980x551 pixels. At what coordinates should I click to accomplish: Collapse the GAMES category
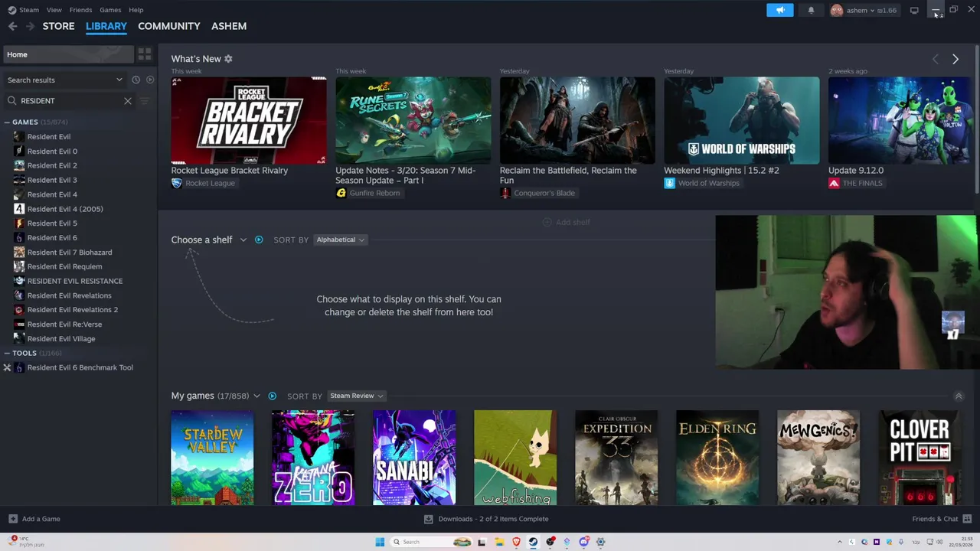tap(7, 122)
